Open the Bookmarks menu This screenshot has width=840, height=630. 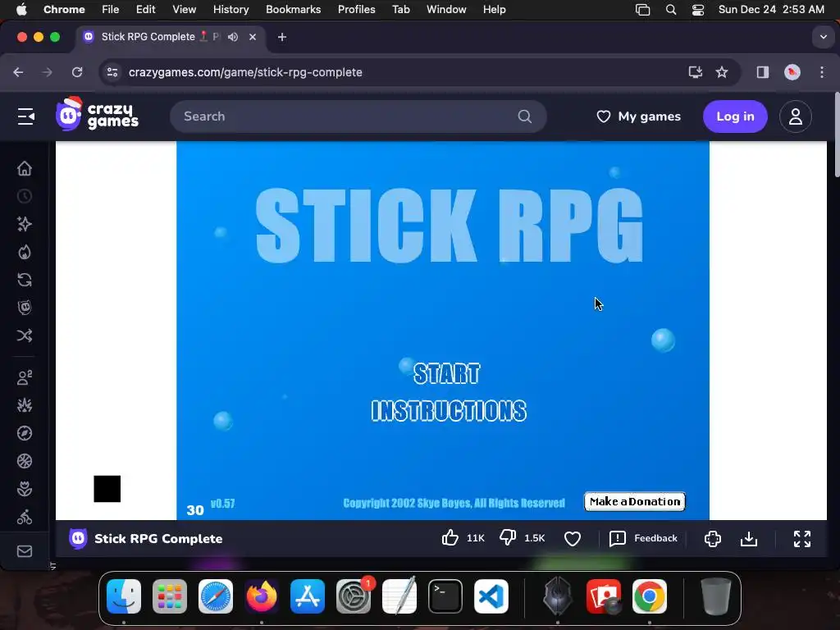tap(293, 10)
